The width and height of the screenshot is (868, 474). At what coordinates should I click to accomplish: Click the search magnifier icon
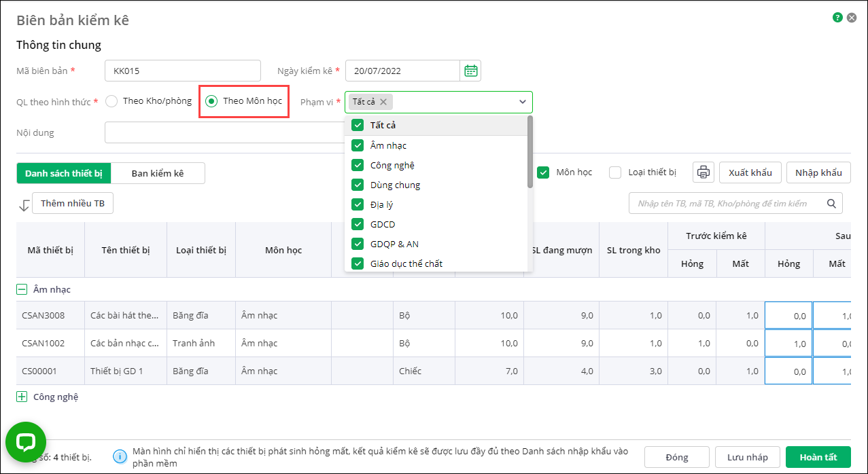point(831,203)
